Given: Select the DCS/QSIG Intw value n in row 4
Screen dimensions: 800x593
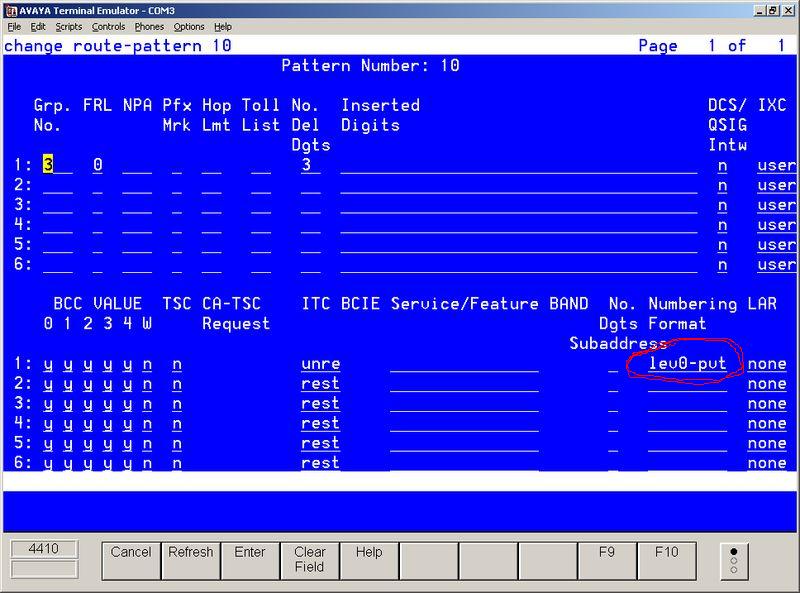Looking at the screenshot, I should point(722,225).
